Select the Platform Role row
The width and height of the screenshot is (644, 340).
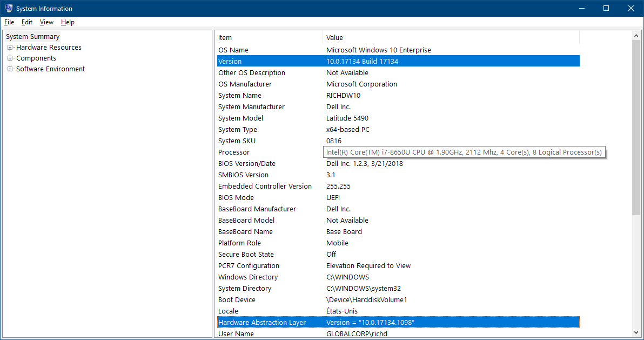pyautogui.click(x=398, y=243)
